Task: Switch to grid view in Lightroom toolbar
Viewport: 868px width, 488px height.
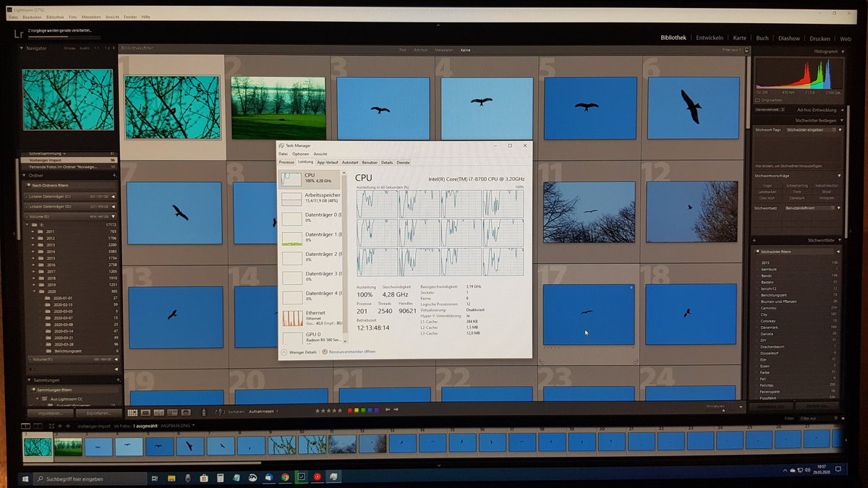Action: point(132,413)
